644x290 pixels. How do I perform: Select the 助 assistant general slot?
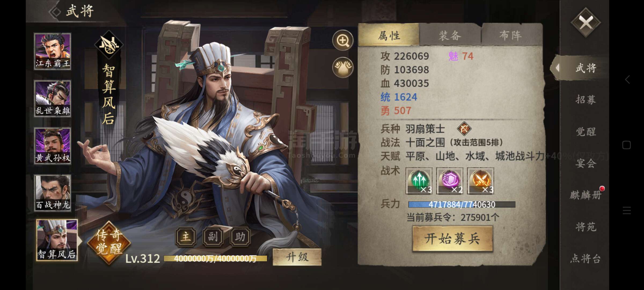point(240,237)
